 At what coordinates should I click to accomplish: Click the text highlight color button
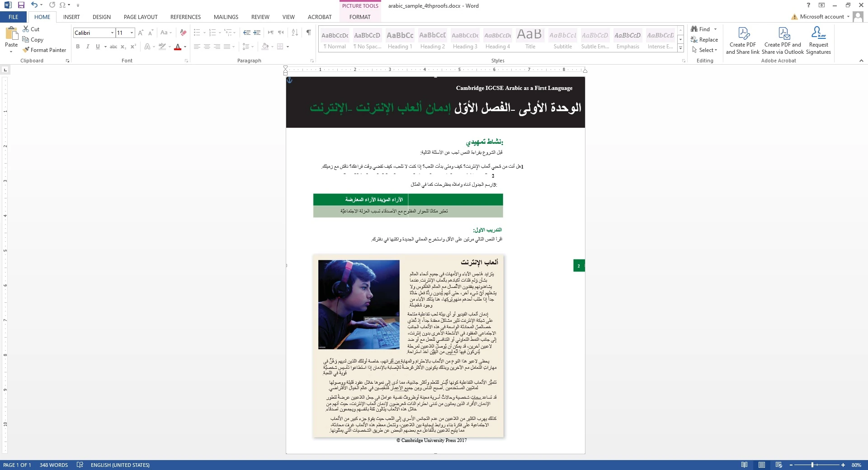click(162, 47)
